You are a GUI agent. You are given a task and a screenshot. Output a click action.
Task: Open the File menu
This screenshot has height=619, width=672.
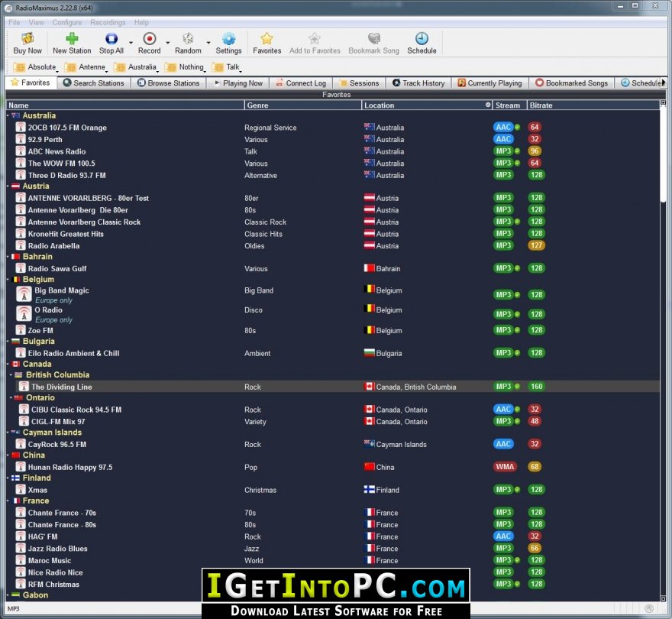[15, 22]
